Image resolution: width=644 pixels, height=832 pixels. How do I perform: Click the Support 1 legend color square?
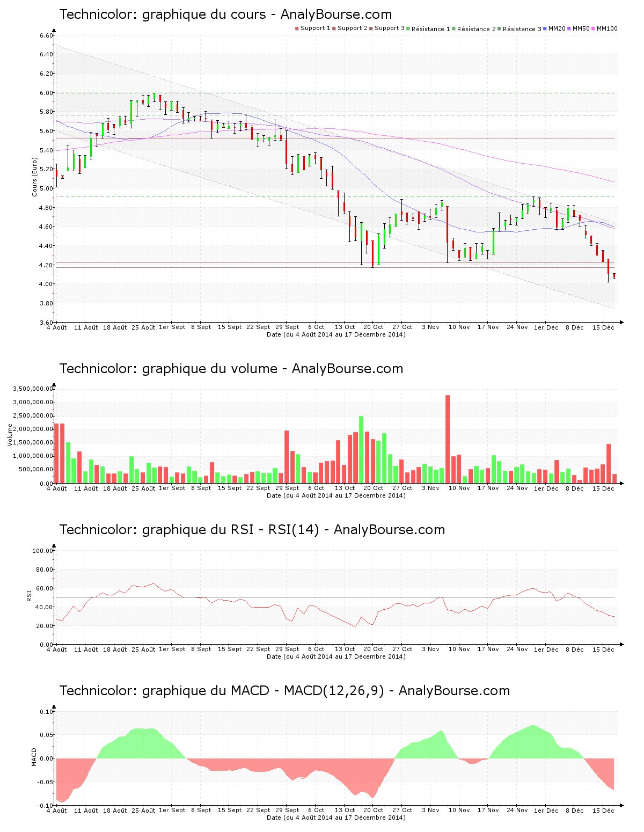click(297, 28)
